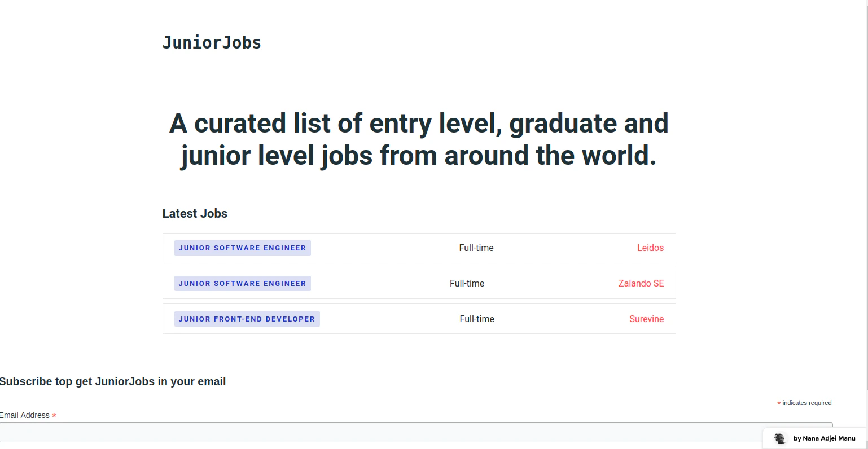Click the Nana Adjei Manu avatar icon
This screenshot has width=868, height=449.
coord(779,438)
